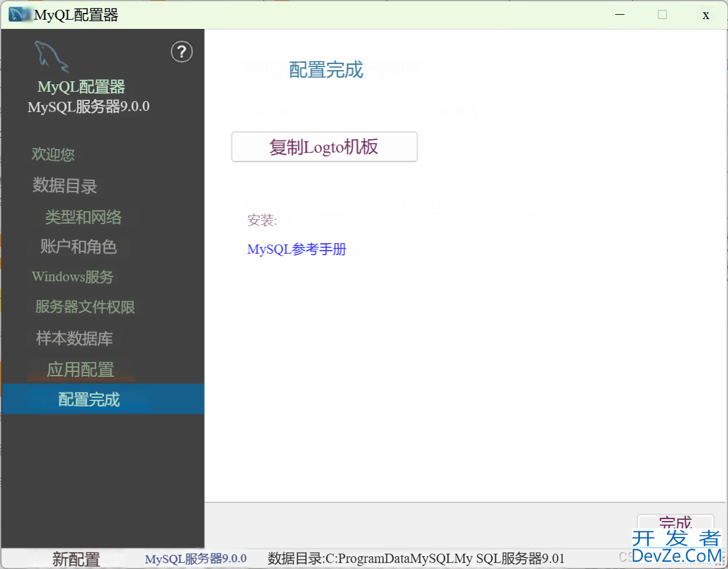Click the MyQL配置器 sidebar title
Screen dimensions: 728x569
(x=81, y=87)
